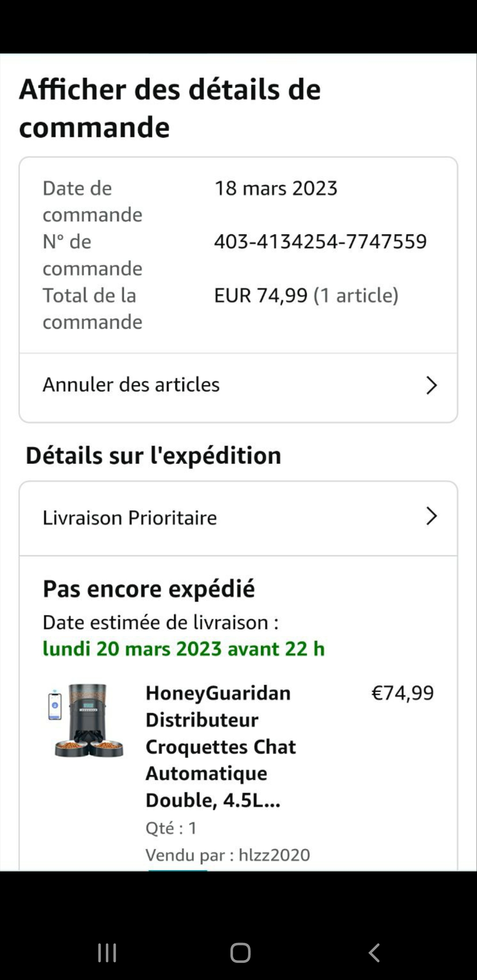The height and width of the screenshot is (980, 477).
Task: Tap the order date 18 mars 2023
Action: click(x=276, y=188)
